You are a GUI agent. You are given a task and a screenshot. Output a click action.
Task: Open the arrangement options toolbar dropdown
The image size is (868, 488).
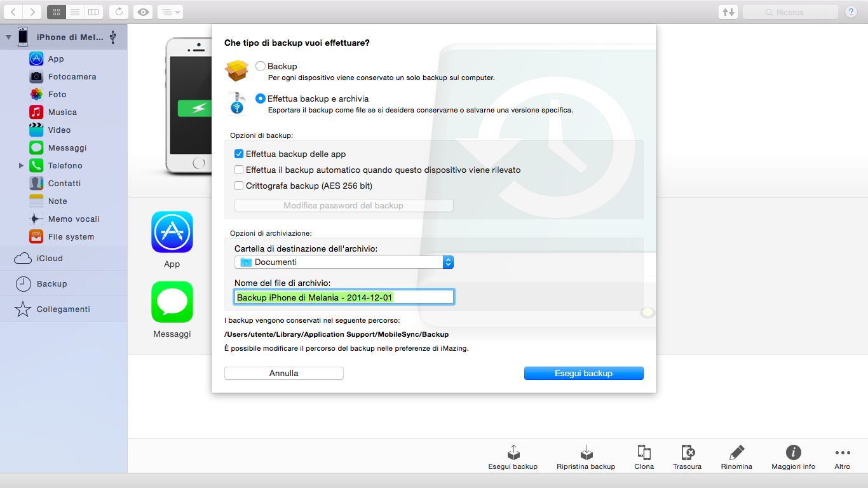pyautogui.click(x=170, y=12)
